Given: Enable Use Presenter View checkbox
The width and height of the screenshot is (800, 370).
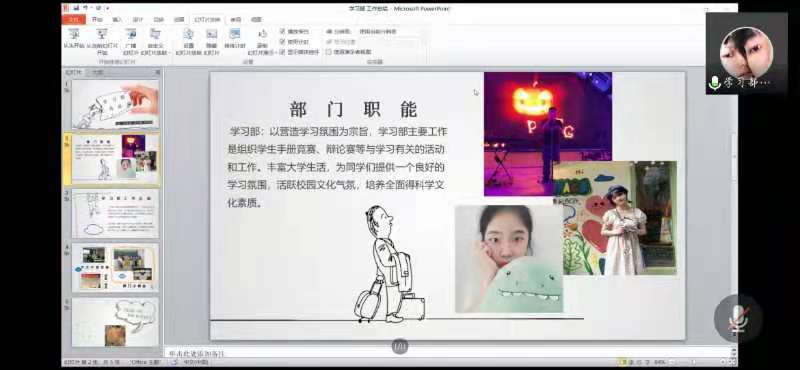Looking at the screenshot, I should pos(329,52).
